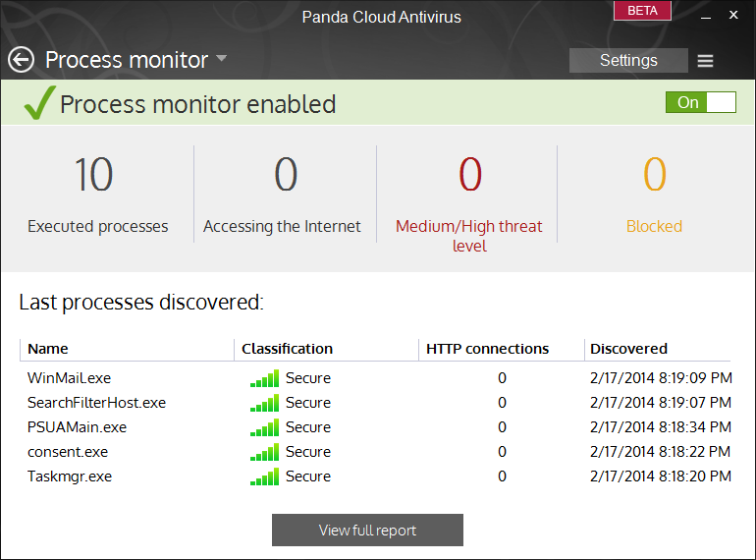Click the 8:18:22 PM discovered timestamp
Viewport: 756px width, 560px height.
click(661, 452)
